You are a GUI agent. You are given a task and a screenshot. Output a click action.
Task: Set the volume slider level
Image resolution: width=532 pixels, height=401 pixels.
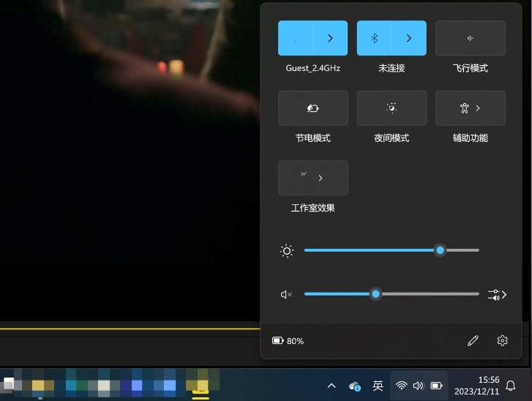click(x=391, y=293)
